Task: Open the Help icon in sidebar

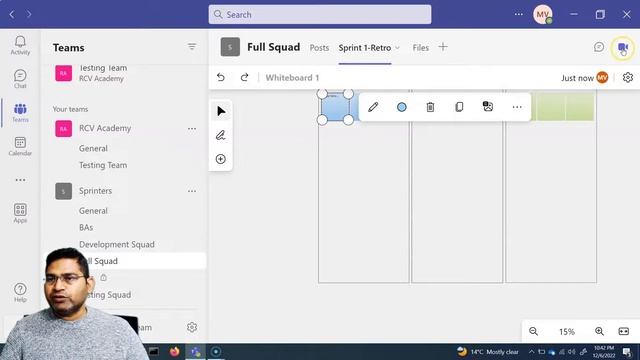Action: pyautogui.click(x=20, y=292)
